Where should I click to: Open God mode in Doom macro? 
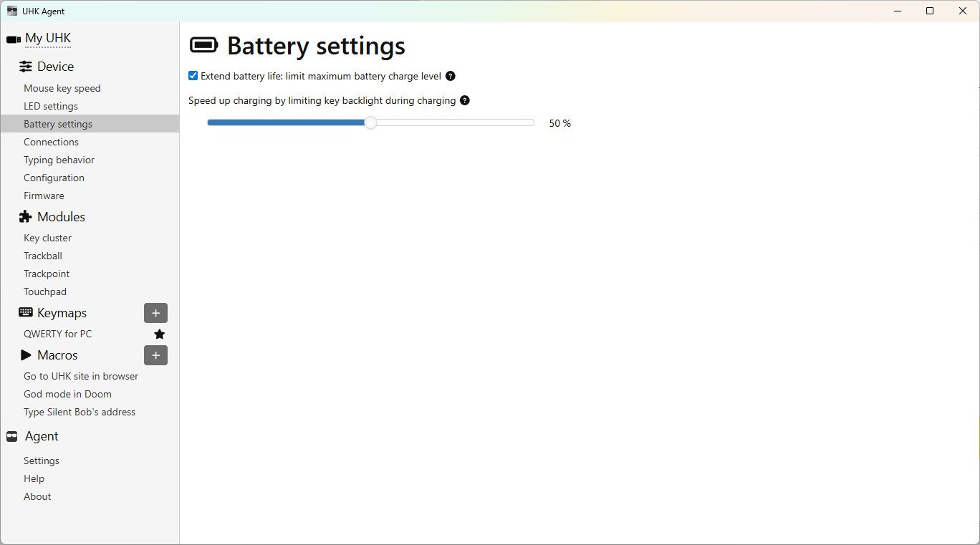pyautogui.click(x=67, y=394)
